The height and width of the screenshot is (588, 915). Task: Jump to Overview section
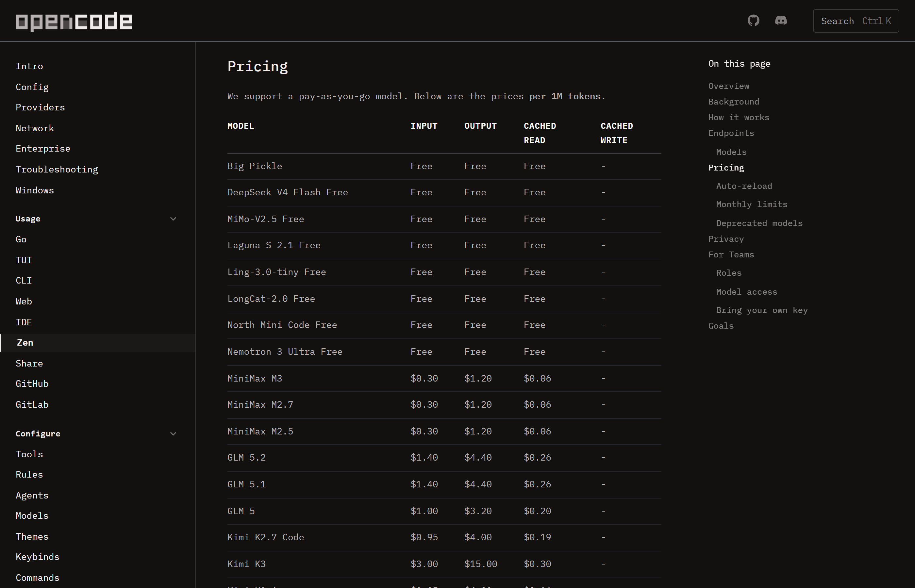click(729, 86)
